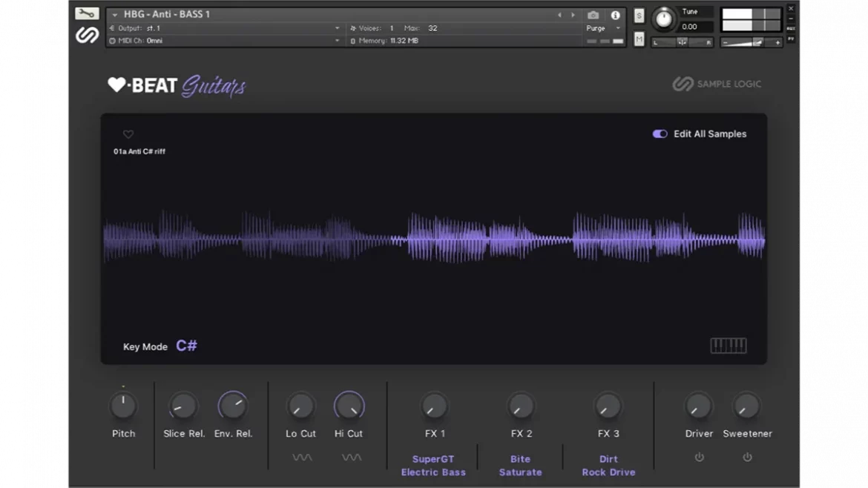The height and width of the screenshot is (488, 868).
Task: Open the keyboard view icon
Action: [728, 346]
